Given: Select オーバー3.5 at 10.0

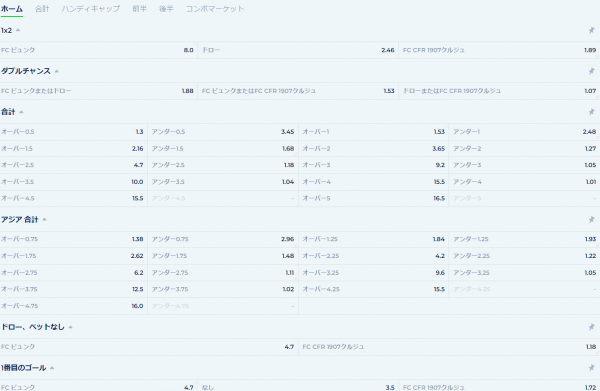Looking at the screenshot, I should (x=73, y=182).
